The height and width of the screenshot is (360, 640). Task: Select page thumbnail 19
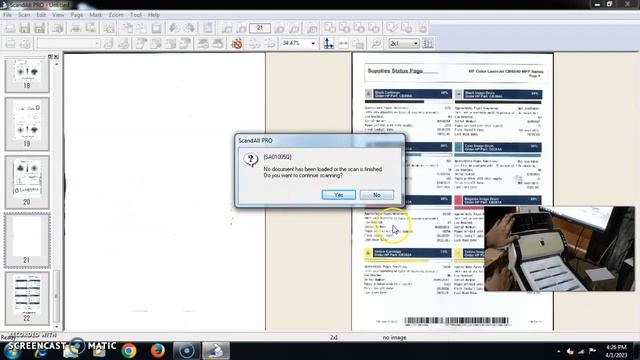click(27, 124)
